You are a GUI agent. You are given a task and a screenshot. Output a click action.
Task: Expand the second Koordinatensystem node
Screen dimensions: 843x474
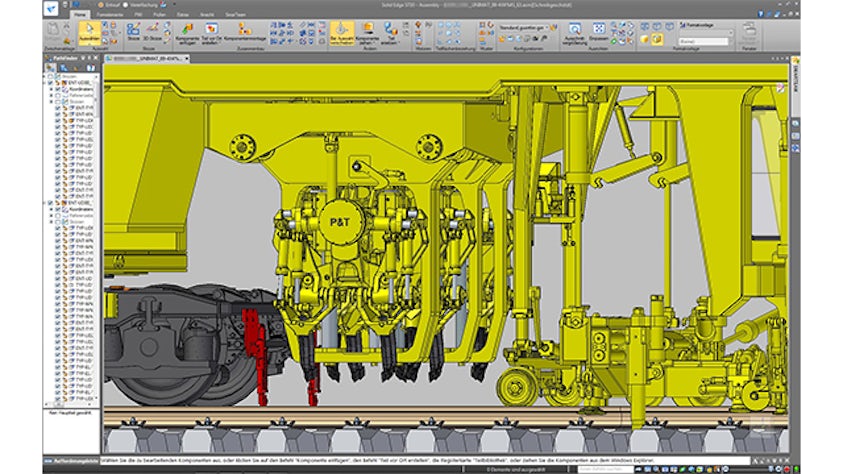pos(52,209)
